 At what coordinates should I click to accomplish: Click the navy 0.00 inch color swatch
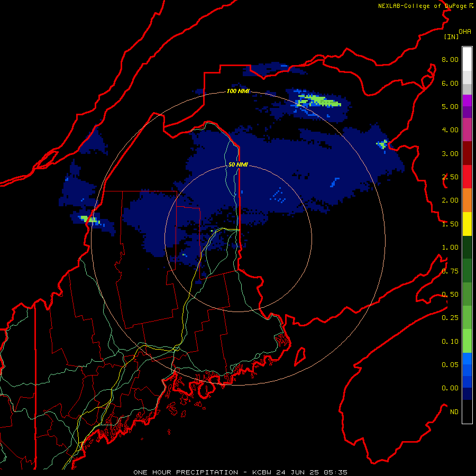point(467,393)
